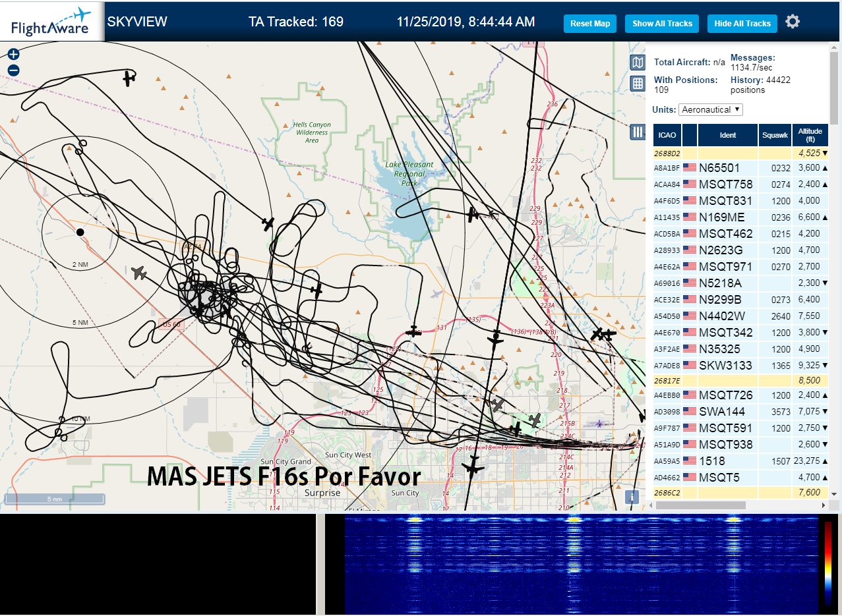Click the US flag in the N65501 row
The image size is (842, 616).
click(x=690, y=167)
